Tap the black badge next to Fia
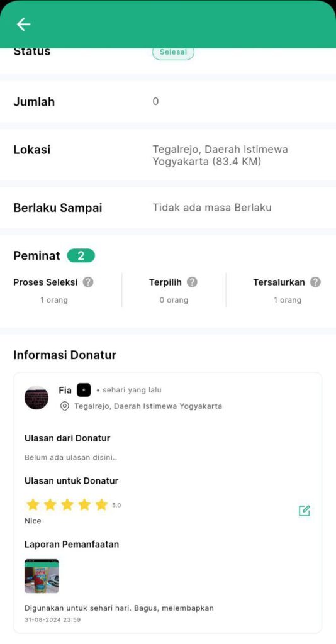Image resolution: width=336 pixels, height=644 pixels. [x=84, y=390]
